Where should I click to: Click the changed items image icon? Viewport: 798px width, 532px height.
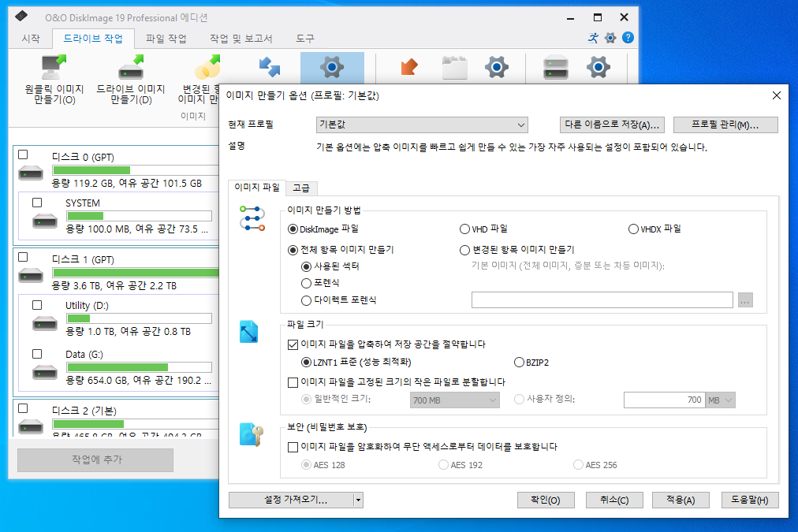tap(207, 67)
